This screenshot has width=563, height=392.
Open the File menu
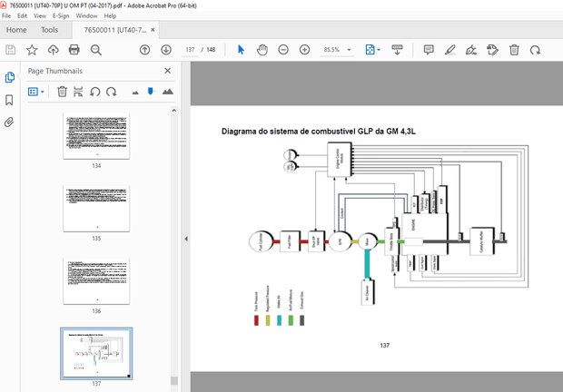[x=6, y=15]
